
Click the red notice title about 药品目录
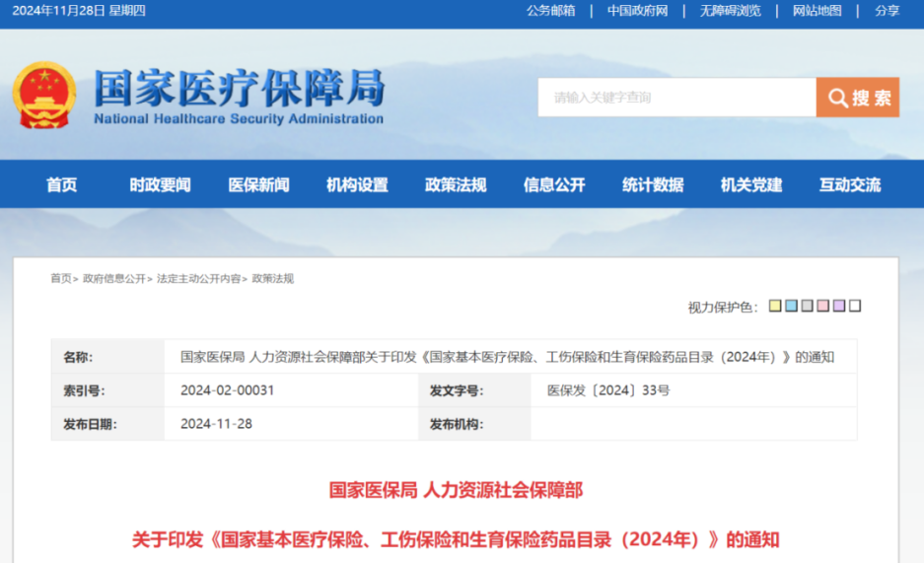(456, 539)
